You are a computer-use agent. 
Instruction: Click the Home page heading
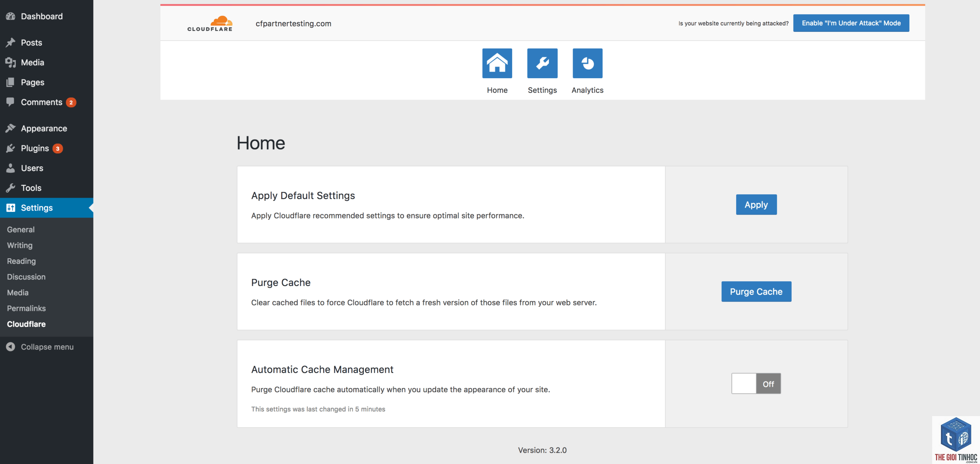click(x=261, y=143)
